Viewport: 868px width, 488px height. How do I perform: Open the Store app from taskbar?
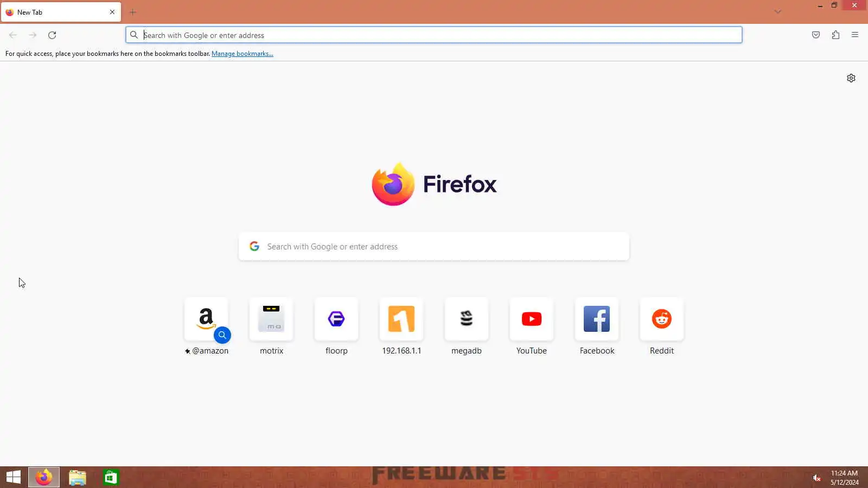pyautogui.click(x=111, y=477)
